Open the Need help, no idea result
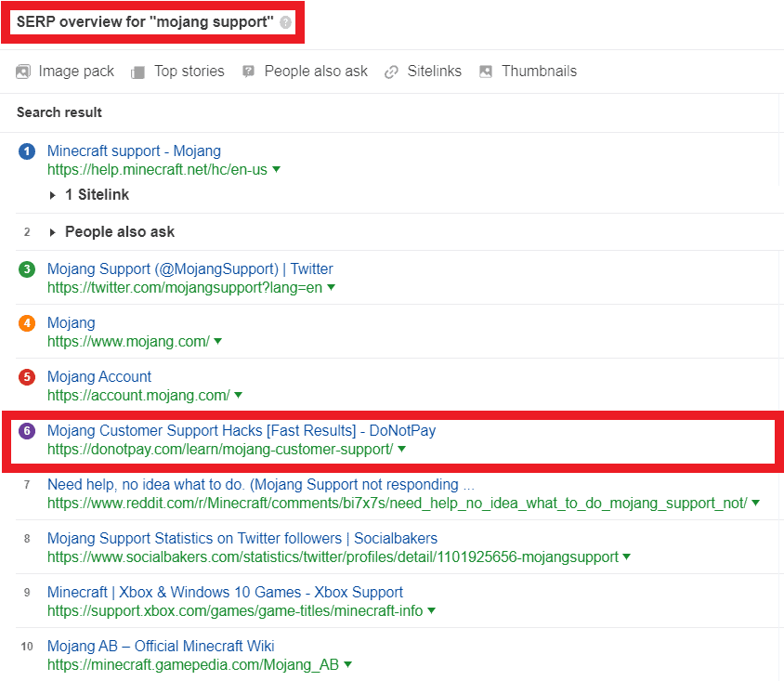This screenshot has height=694, width=784. [261, 485]
